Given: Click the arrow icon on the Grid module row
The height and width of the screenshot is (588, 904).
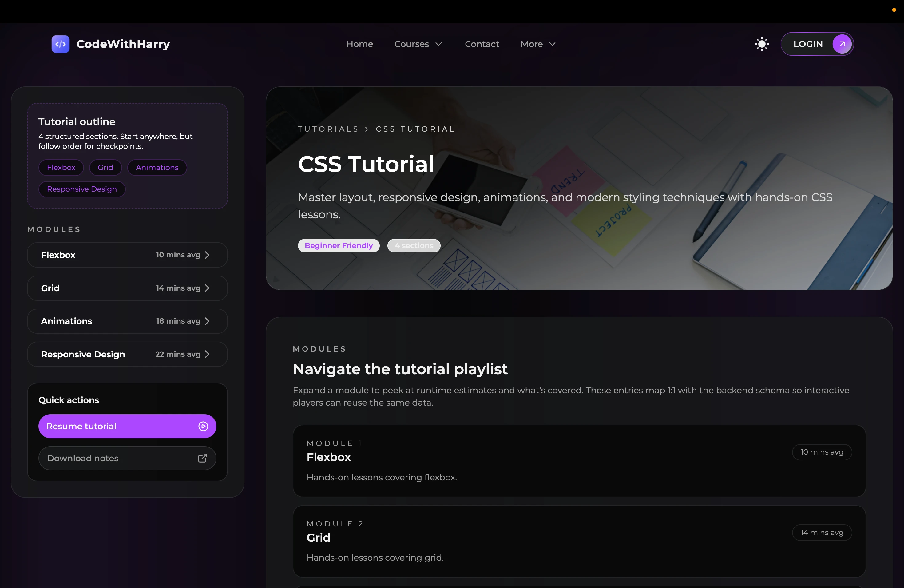Looking at the screenshot, I should (207, 288).
